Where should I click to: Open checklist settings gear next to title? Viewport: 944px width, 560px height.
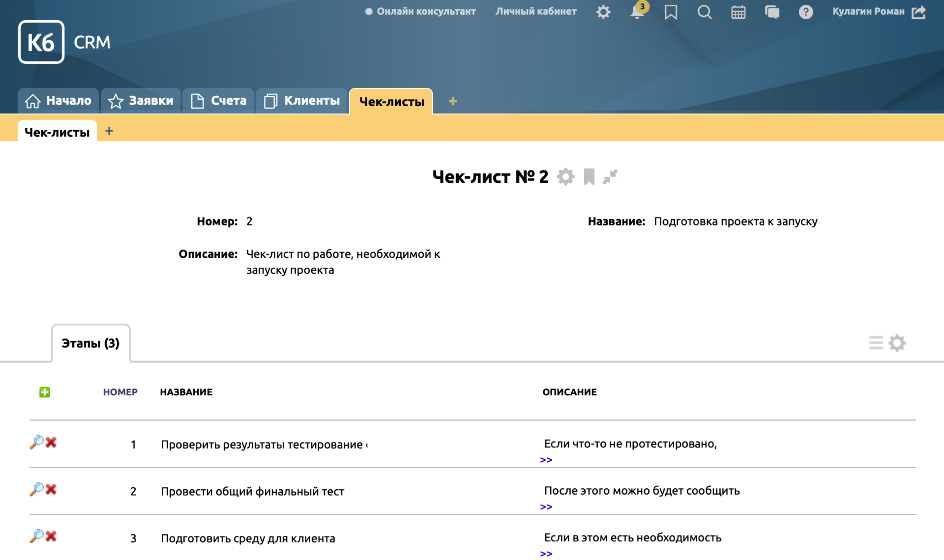565,177
